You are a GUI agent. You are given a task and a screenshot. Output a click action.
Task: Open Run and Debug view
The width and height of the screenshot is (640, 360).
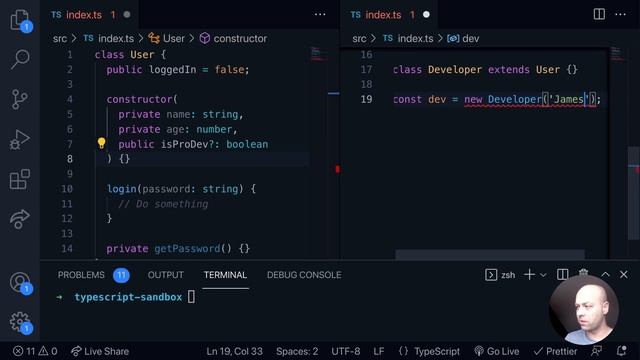[20, 139]
